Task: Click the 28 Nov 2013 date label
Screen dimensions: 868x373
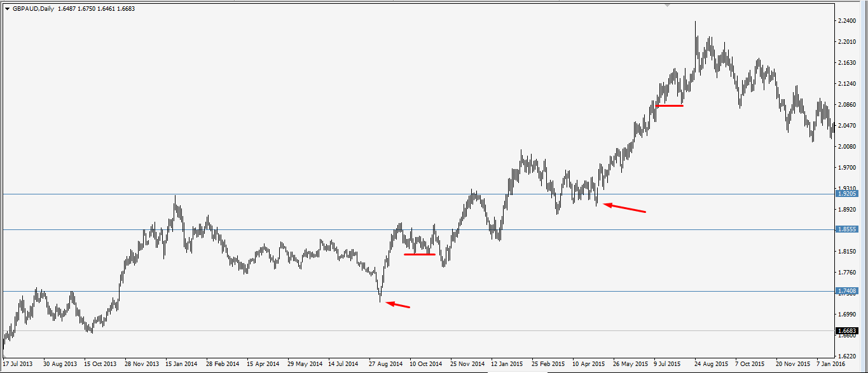Action: pyautogui.click(x=142, y=364)
